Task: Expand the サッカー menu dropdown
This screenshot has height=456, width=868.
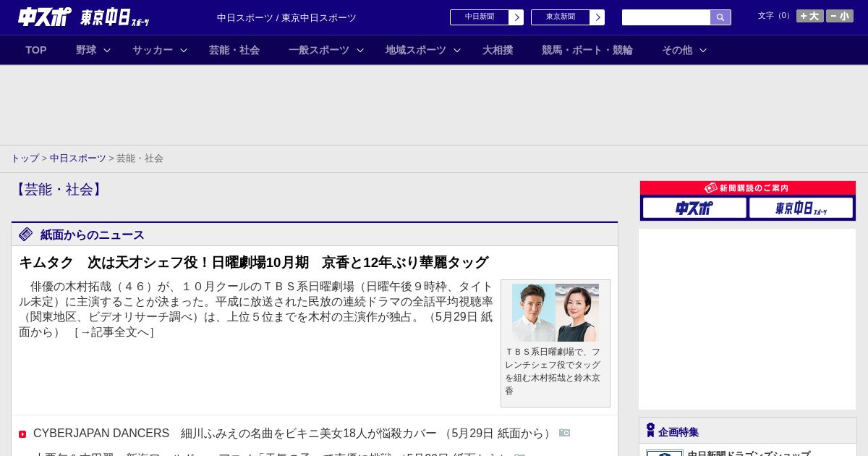Action: (184, 51)
